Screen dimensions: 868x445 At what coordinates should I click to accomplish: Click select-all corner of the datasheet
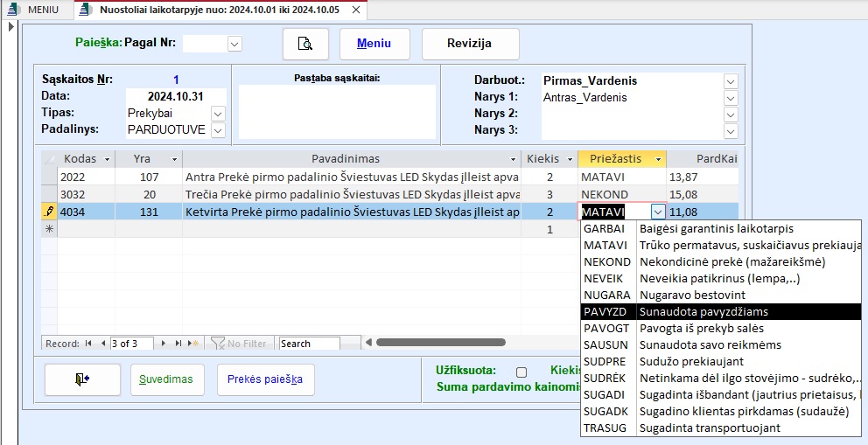[x=49, y=158]
